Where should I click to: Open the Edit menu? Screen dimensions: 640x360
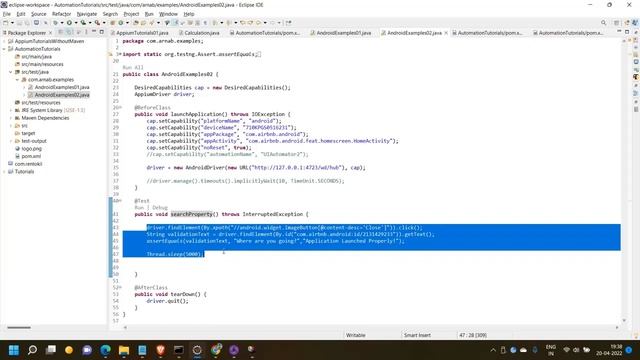[x=21, y=14]
